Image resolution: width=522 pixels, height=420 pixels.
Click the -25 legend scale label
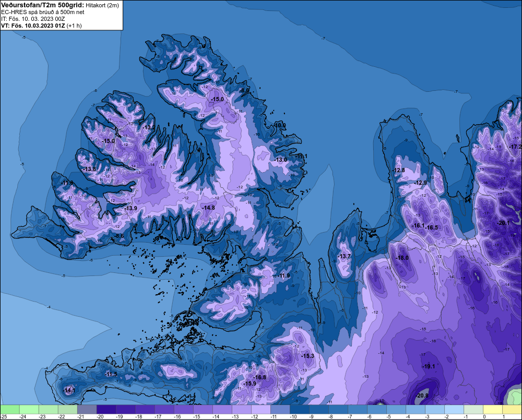point(3,417)
